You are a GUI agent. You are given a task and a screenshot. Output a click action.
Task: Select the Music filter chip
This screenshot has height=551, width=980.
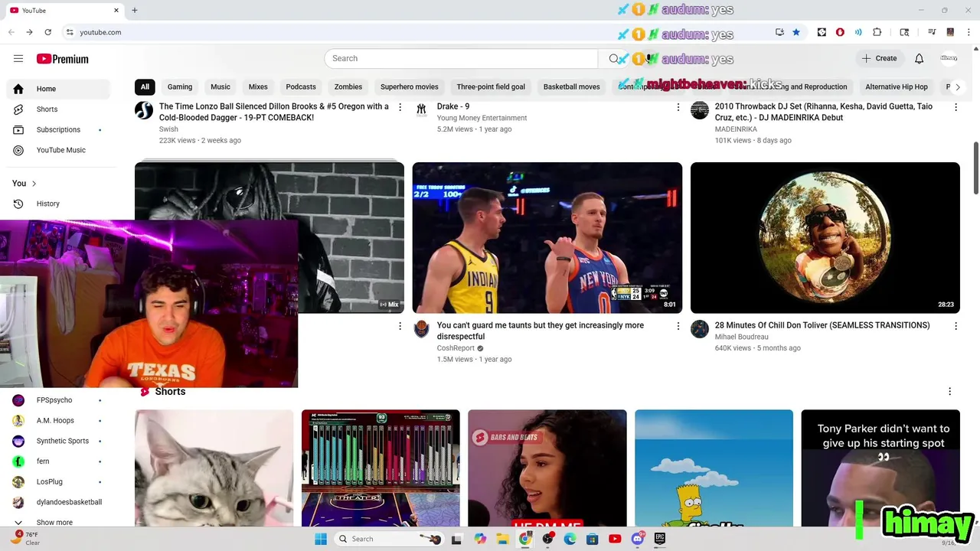coord(220,86)
